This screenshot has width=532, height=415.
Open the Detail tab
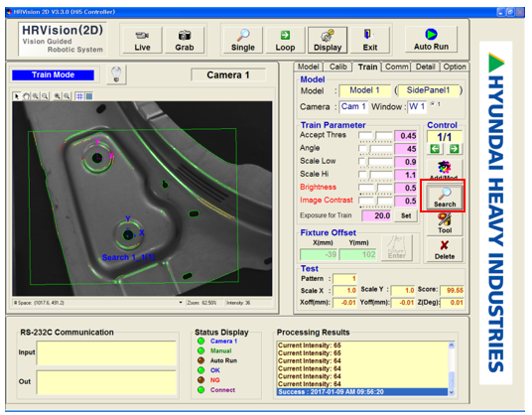[426, 67]
